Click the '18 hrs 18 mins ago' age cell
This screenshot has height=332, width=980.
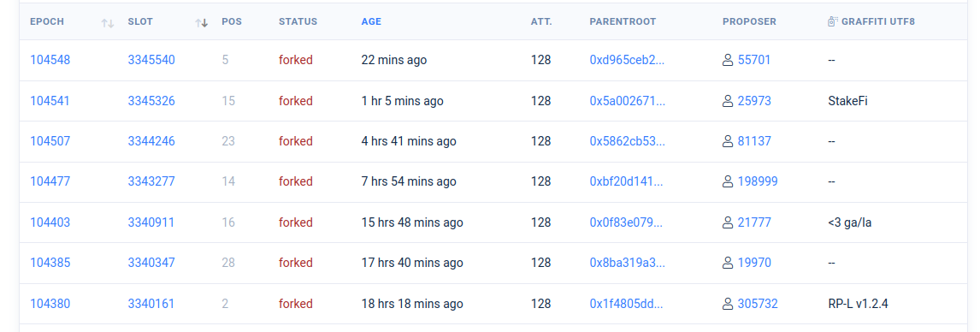(x=412, y=304)
